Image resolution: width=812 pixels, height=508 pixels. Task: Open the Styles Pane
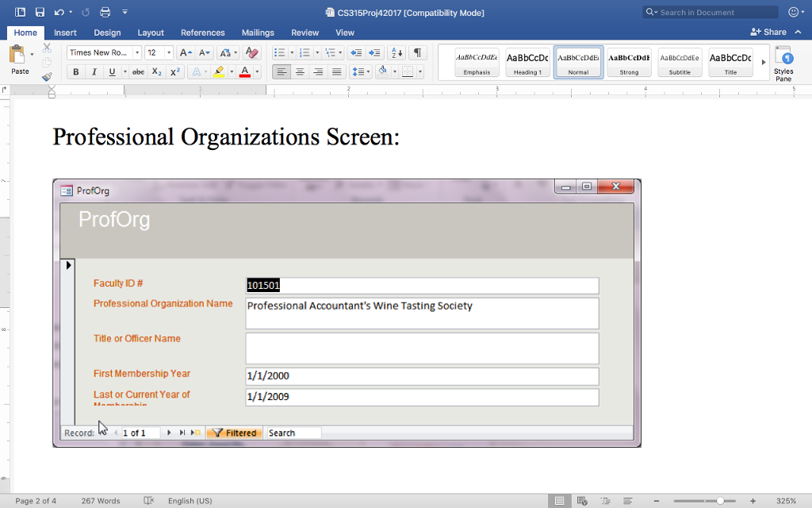pyautogui.click(x=783, y=63)
